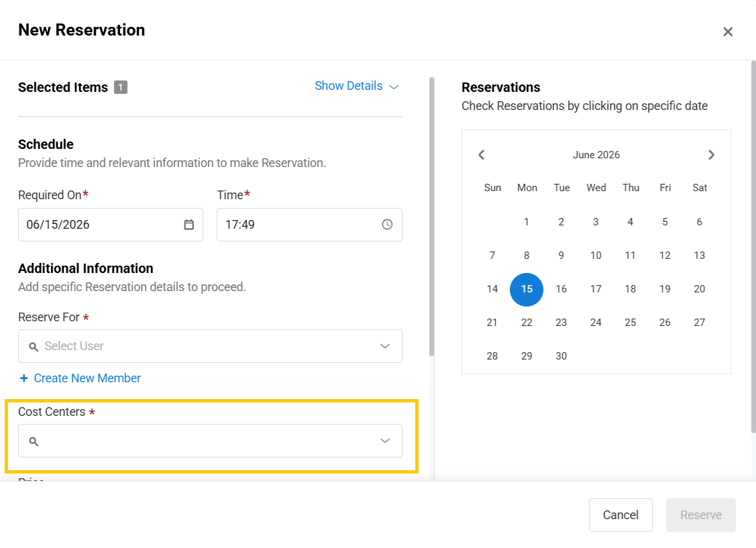Select June 28 in the calendar
Screen dimensions: 756x548
[492, 356]
